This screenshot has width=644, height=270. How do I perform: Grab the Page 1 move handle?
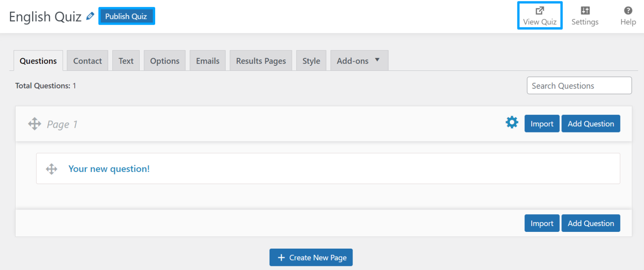pyautogui.click(x=34, y=124)
